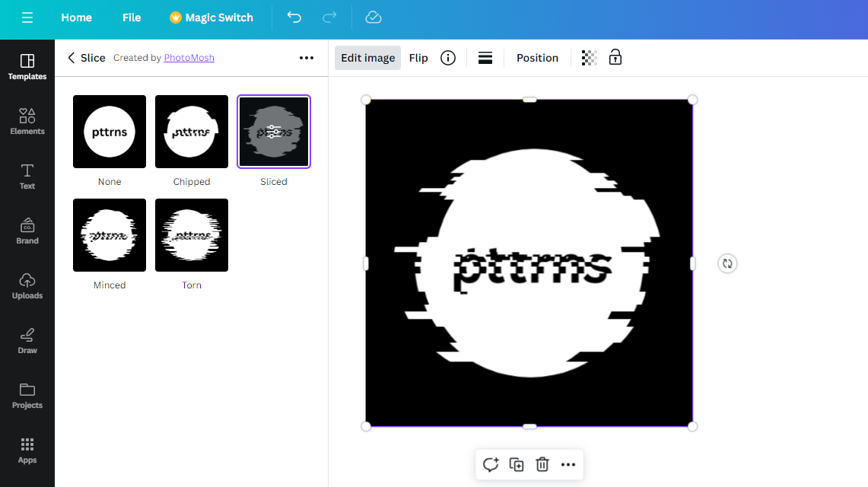Open the Apps sidebar panel
Viewport: 868px width, 487px height.
tap(27, 450)
